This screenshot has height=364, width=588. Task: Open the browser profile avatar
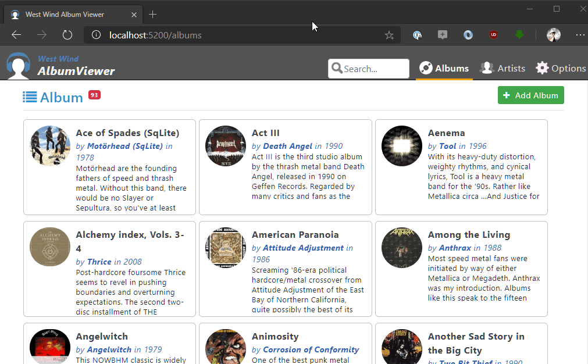[554, 35]
